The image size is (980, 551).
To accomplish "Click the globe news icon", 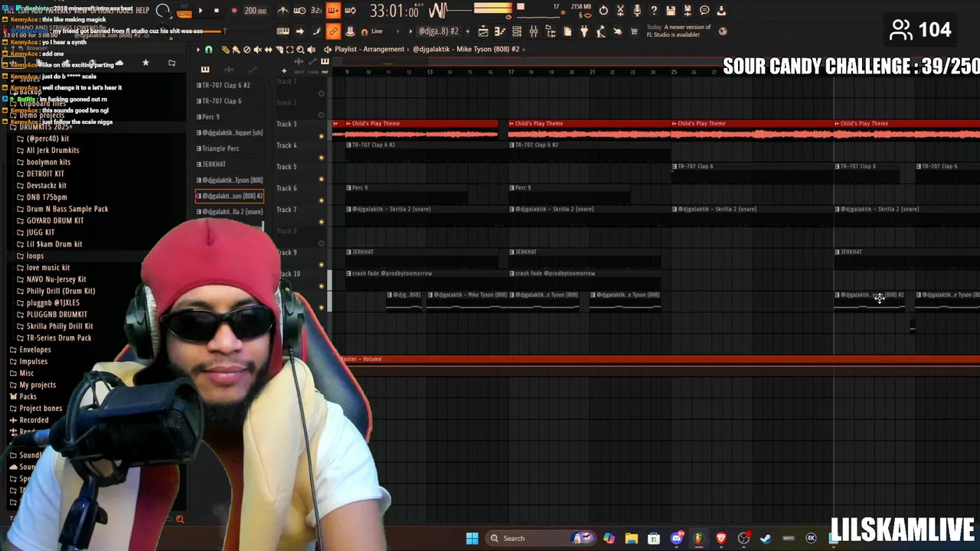I will (723, 31).
